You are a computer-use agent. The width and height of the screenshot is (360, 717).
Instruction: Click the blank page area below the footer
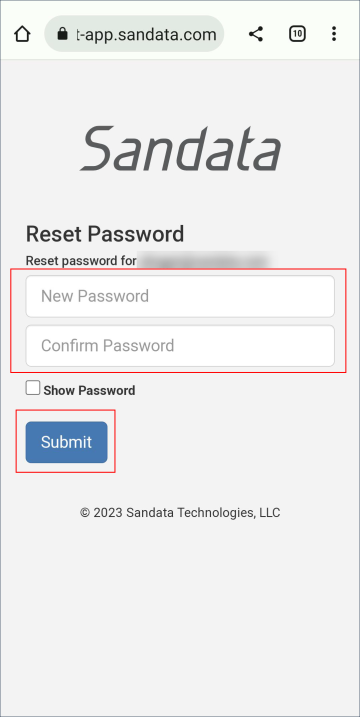pos(180,617)
